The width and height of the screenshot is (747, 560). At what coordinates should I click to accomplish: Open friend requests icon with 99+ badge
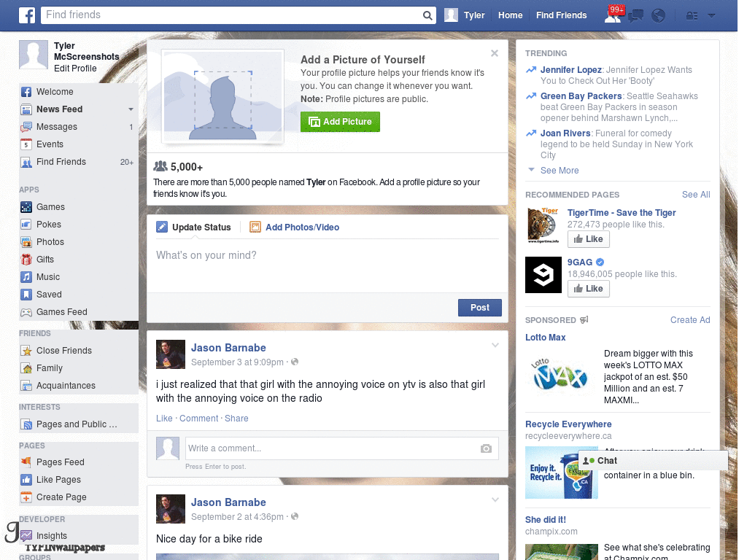[613, 15]
